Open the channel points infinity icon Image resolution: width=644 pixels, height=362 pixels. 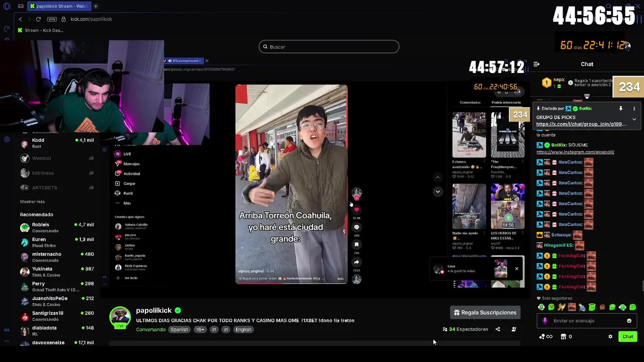click(x=545, y=337)
